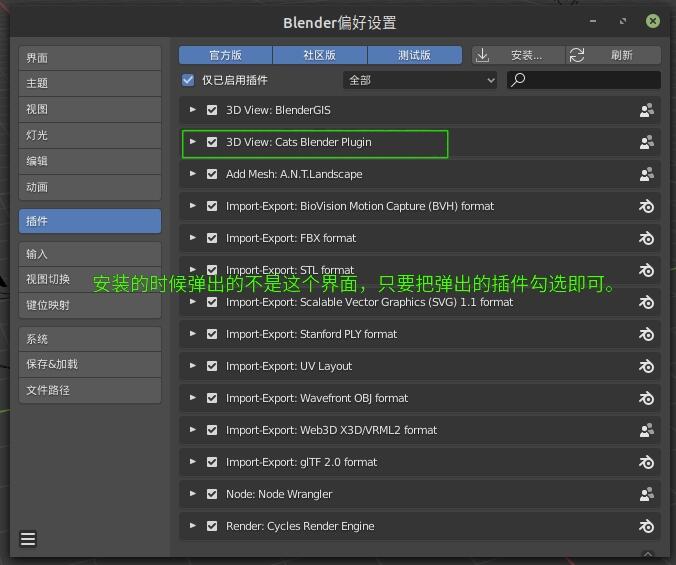Viewport: 676px width, 565px height.
Task: Uncheck the Cats Blender Plugin add-on
Action: point(212,142)
